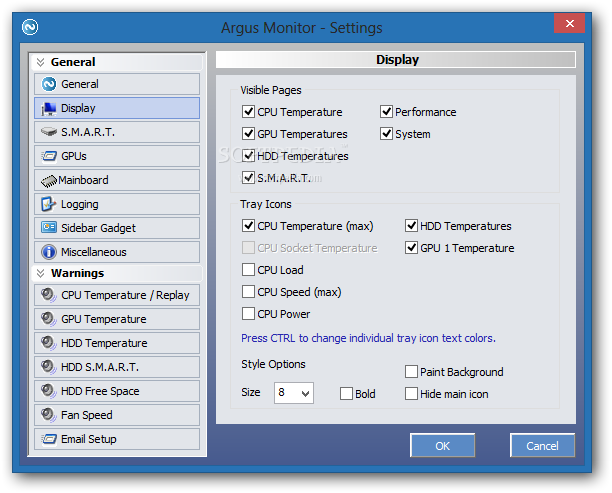
Task: Open Miscellaneous settings page
Action: click(117, 252)
